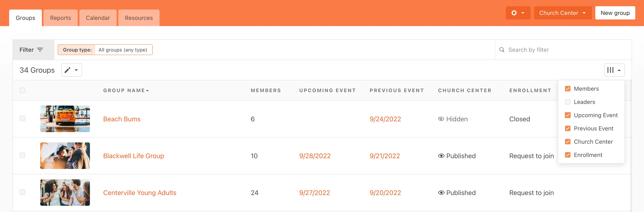Check the select-all groups checkbox
This screenshot has height=212, width=644.
click(x=23, y=90)
